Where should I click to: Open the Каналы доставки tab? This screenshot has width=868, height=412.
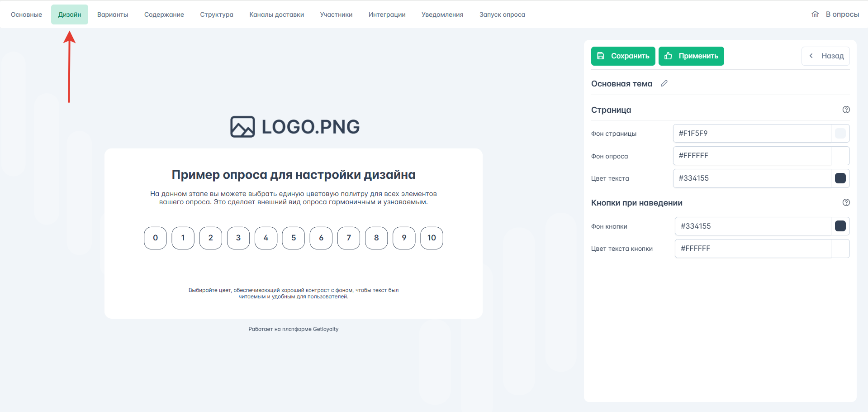point(276,14)
